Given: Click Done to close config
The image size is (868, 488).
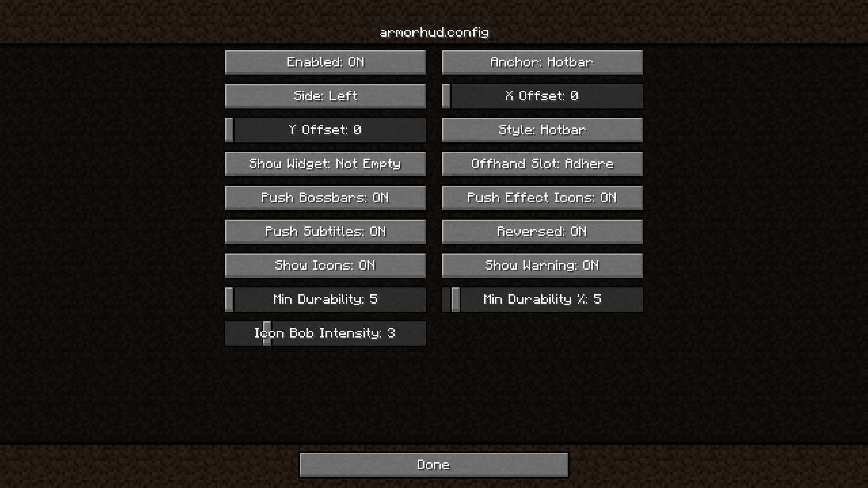Looking at the screenshot, I should tap(434, 465).
